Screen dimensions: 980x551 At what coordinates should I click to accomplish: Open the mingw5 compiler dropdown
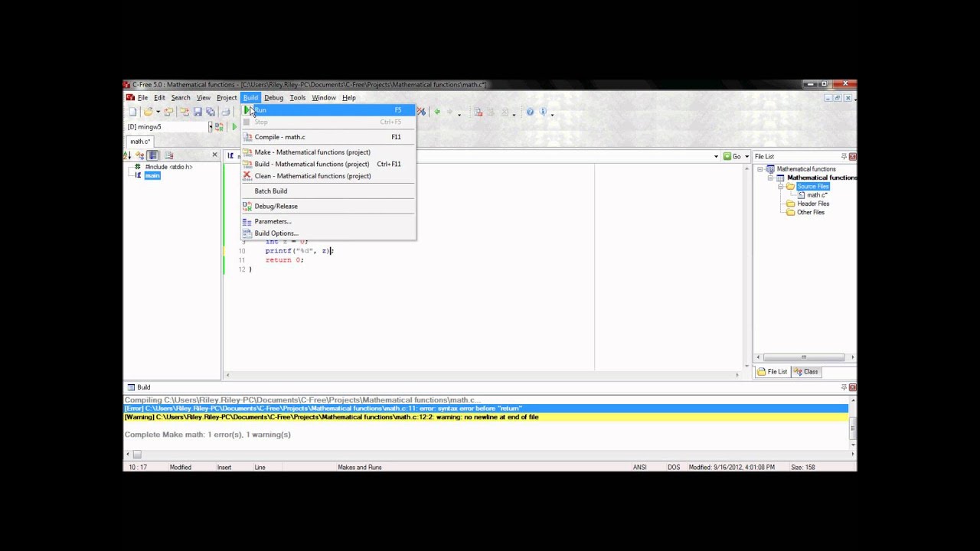pyautogui.click(x=210, y=127)
